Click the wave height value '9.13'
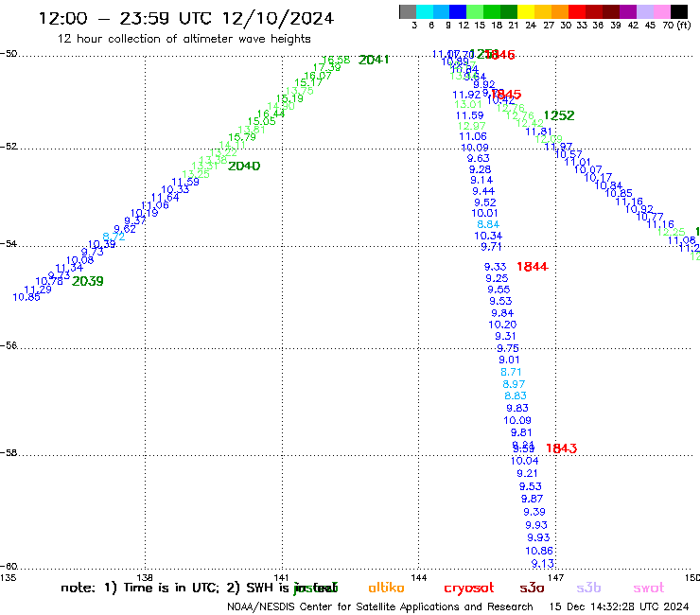The width and height of the screenshot is (700, 615). [542, 564]
